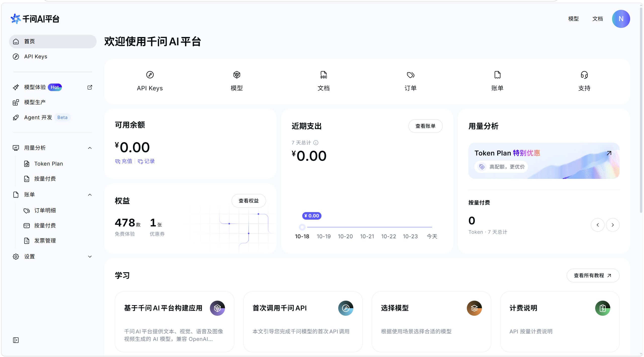Click the 1 张 优惠券 count
Image resolution: width=644 pixels, height=357 pixels.
click(x=157, y=227)
